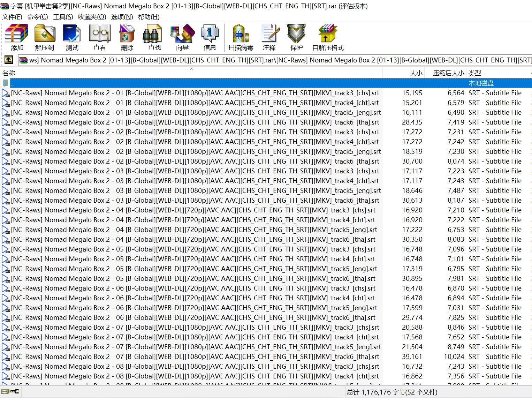Image resolution: width=532 pixels, height=398 pixels.
Task: Select episode 02 track3_[chs].srt file
Action: 195,132
